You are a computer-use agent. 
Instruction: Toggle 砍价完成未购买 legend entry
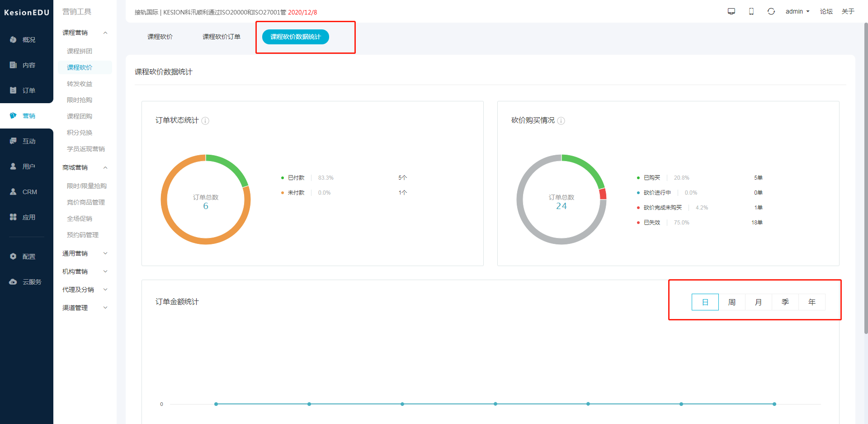pos(660,208)
